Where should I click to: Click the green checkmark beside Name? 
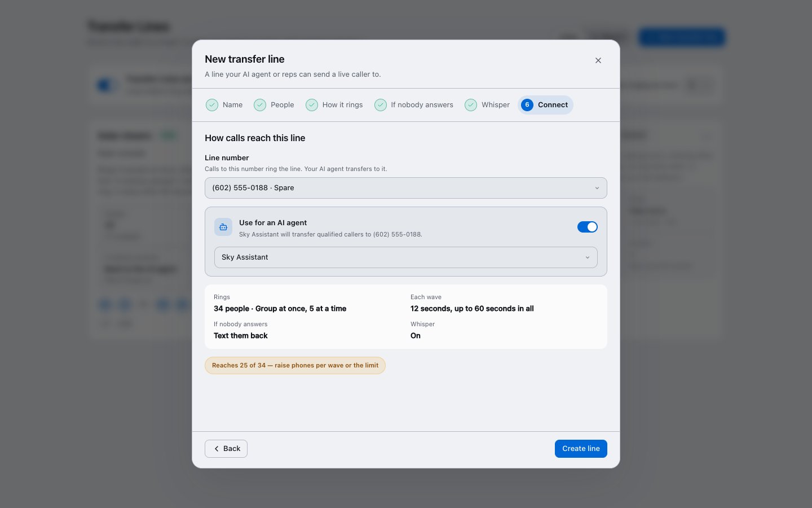point(212,105)
